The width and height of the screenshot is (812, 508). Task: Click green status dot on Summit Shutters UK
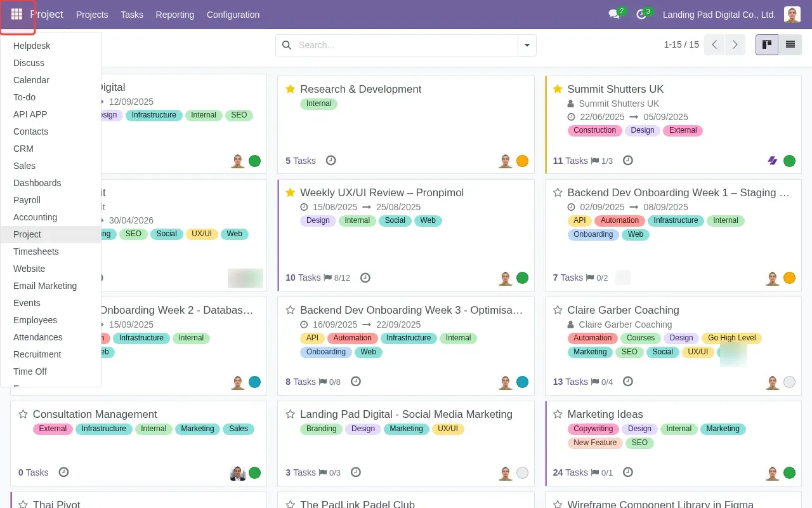coord(789,161)
